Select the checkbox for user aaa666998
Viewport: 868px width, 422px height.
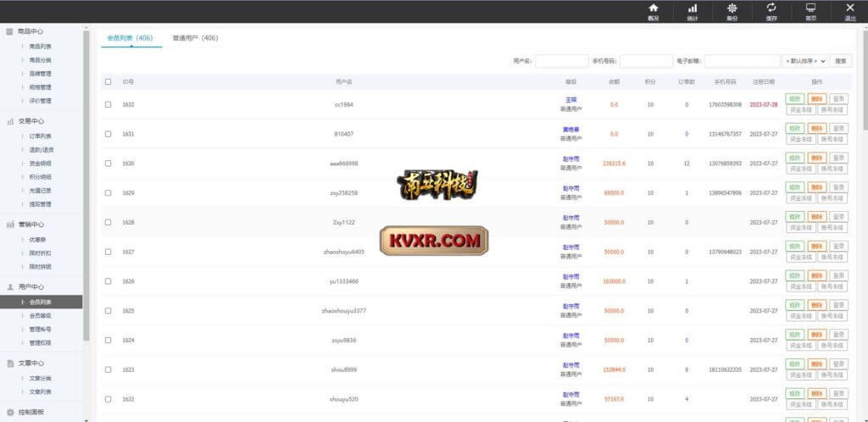click(108, 164)
